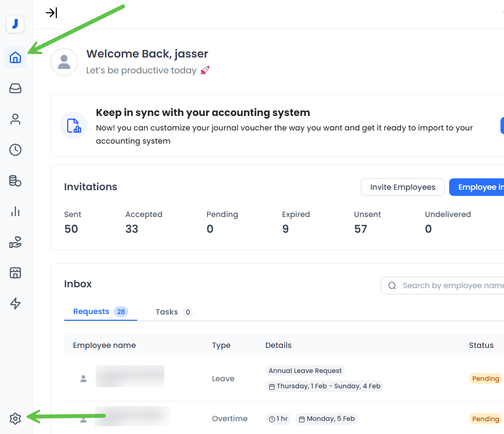
Task: Expand the sidebar using the arrow icon
Action: 51,13
